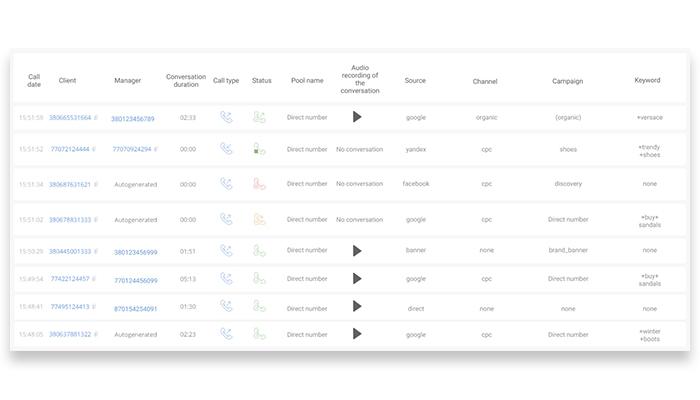Image resolution: width=700 pixels, height=400 pixels.
Task: Open manager number 77070924294
Action: click(132, 149)
